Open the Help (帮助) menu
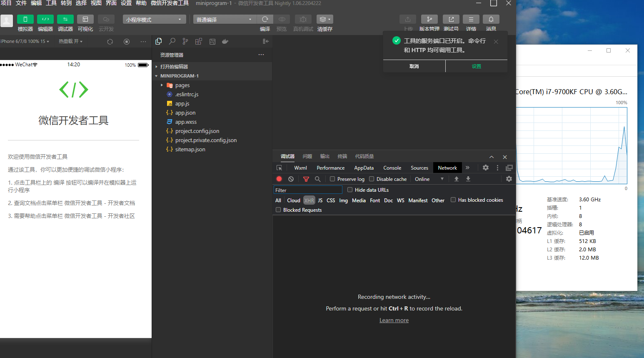The width and height of the screenshot is (644, 358). pyautogui.click(x=141, y=3)
